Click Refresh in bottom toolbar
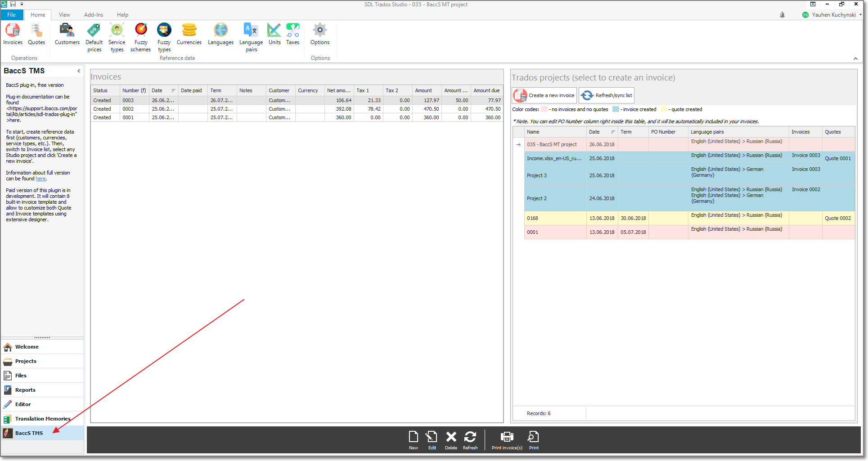This screenshot has height=461, width=868. click(x=470, y=440)
